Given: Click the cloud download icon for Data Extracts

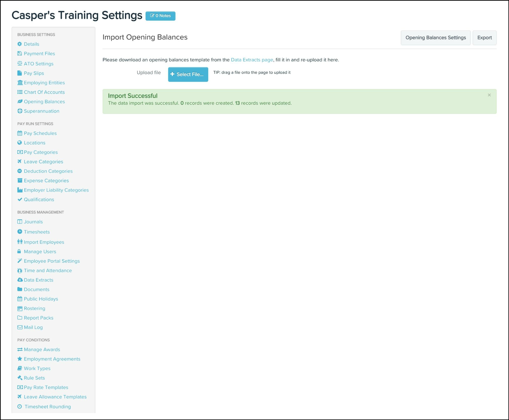Looking at the screenshot, I should point(20,280).
